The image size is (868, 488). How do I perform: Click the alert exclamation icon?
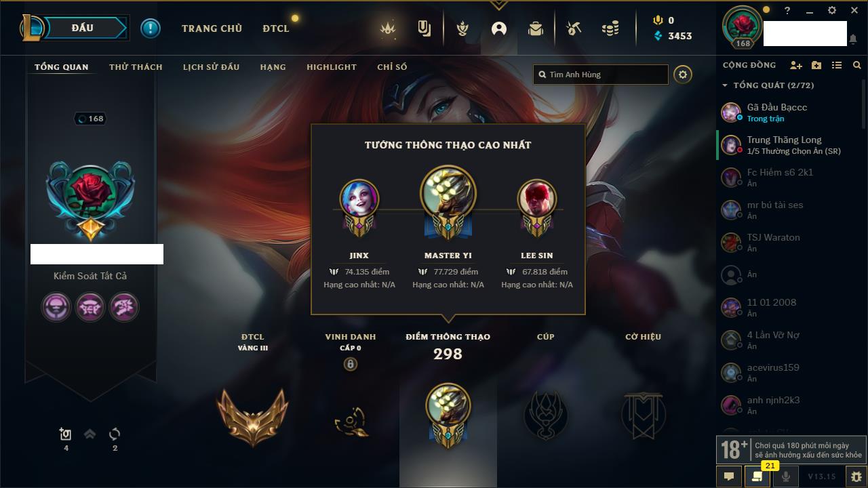tap(151, 28)
